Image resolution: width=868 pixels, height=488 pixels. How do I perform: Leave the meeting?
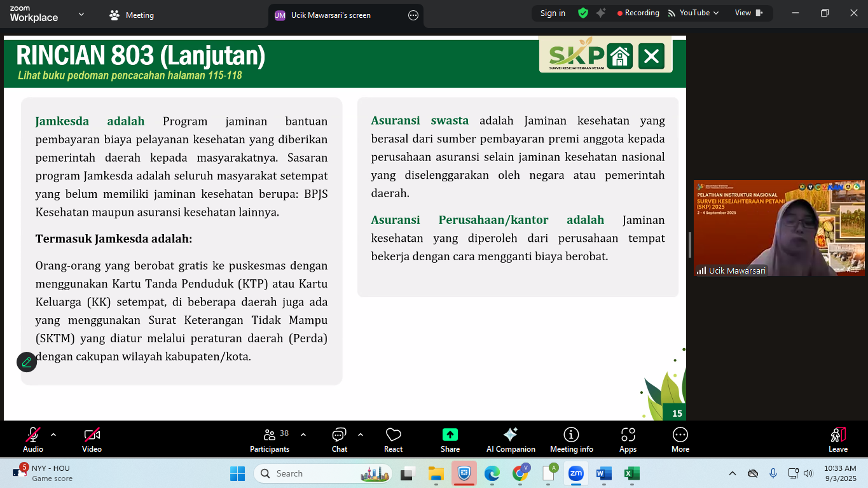837,440
